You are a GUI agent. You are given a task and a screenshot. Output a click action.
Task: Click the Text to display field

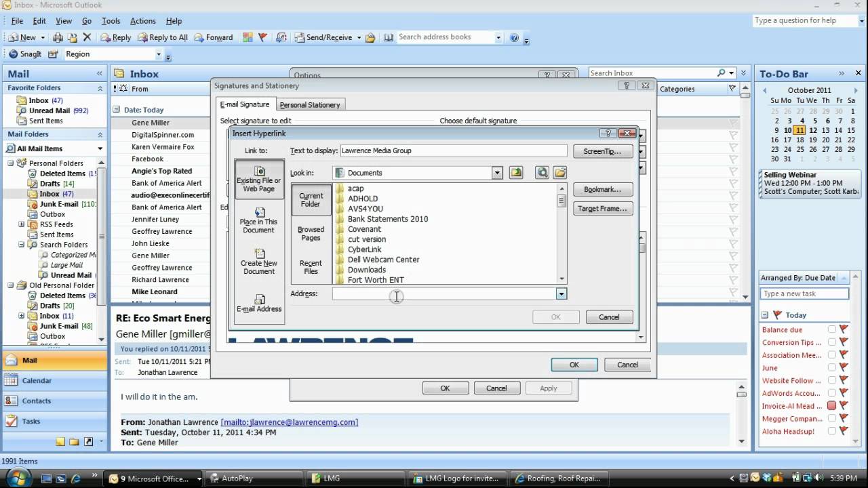tap(453, 150)
